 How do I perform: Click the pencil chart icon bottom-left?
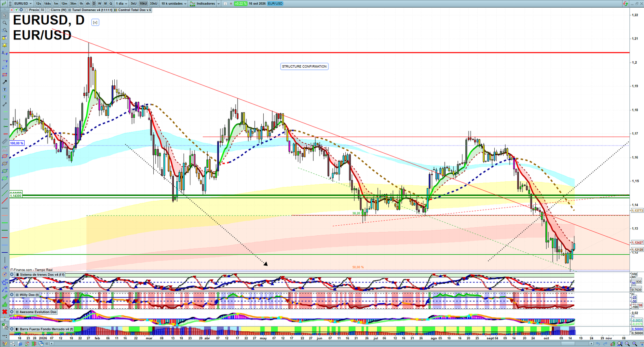point(5,344)
